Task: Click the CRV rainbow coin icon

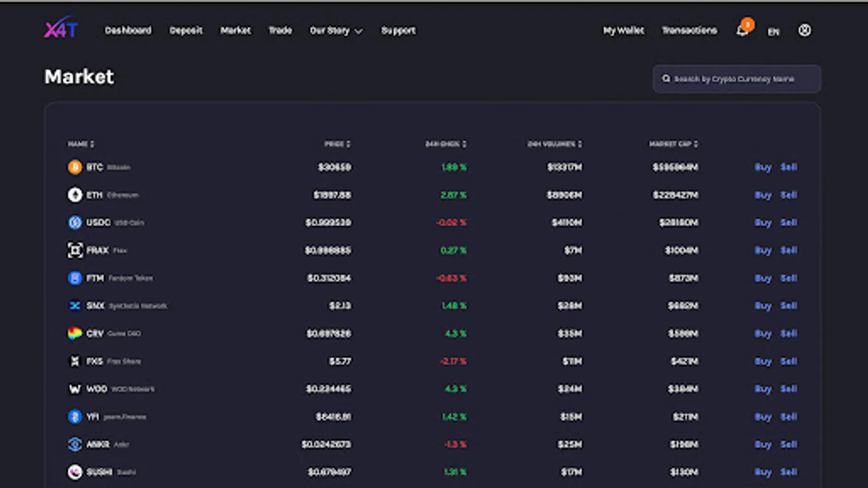Action: click(75, 333)
